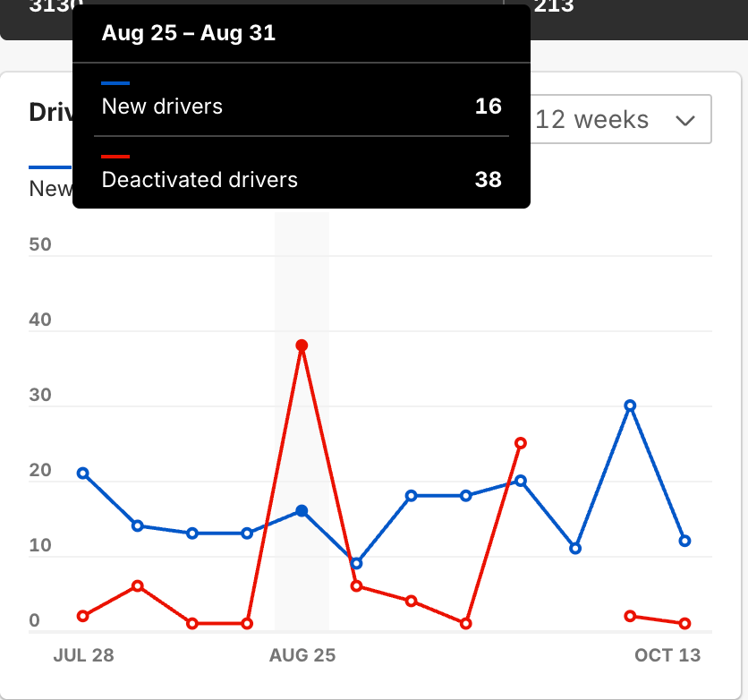Select the first blue data point above JUL 28
This screenshot has width=748, height=700.
click(83, 473)
